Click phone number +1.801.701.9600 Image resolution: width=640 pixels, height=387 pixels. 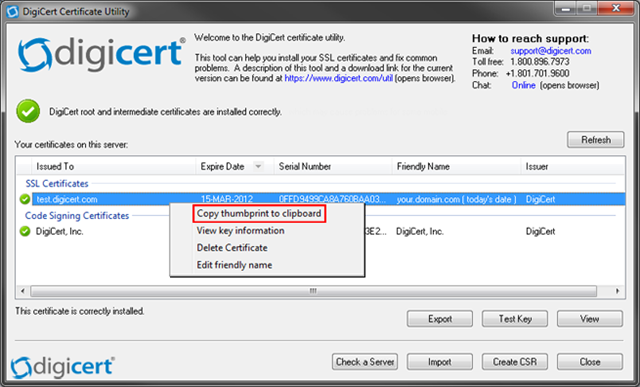click(538, 73)
